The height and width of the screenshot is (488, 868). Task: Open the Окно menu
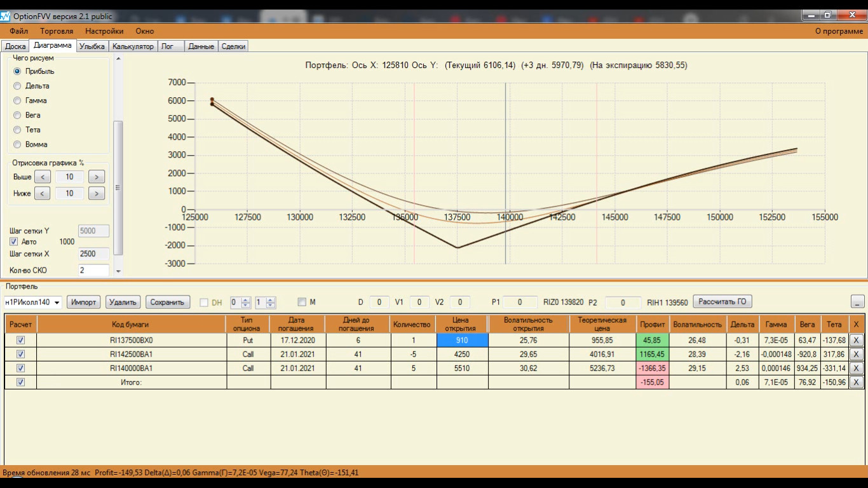click(x=145, y=31)
